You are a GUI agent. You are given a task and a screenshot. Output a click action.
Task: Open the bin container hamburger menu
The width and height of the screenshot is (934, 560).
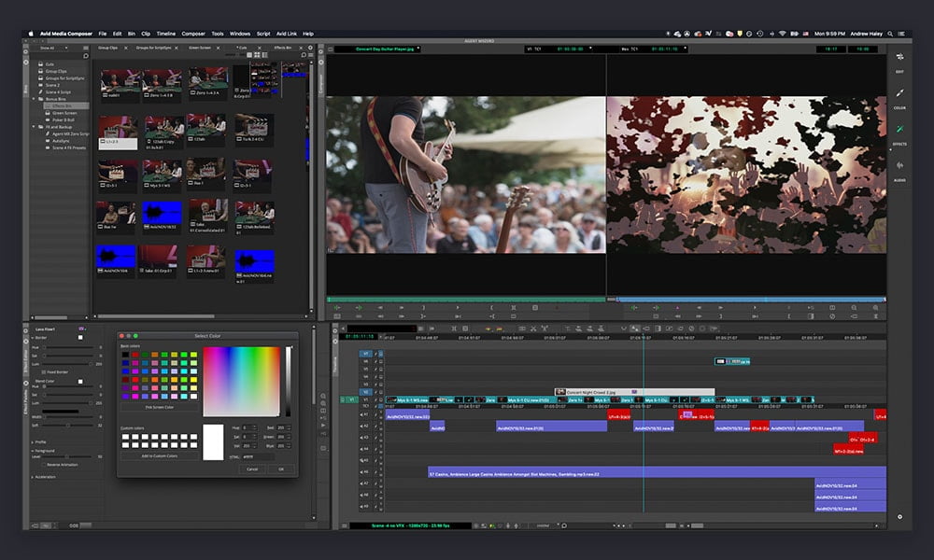[x=311, y=55]
